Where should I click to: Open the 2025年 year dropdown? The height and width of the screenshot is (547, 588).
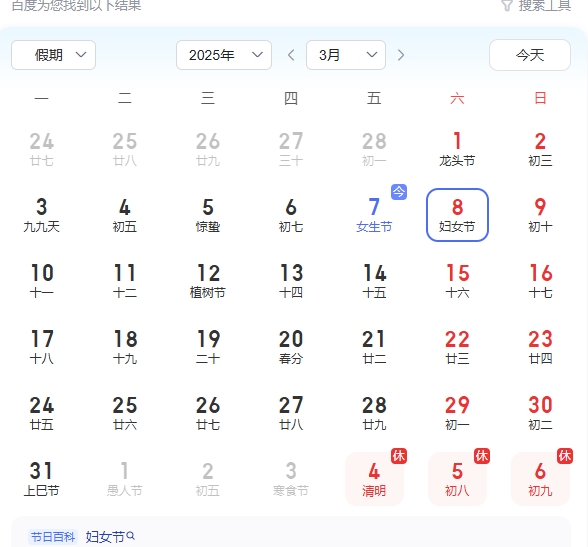(x=224, y=55)
